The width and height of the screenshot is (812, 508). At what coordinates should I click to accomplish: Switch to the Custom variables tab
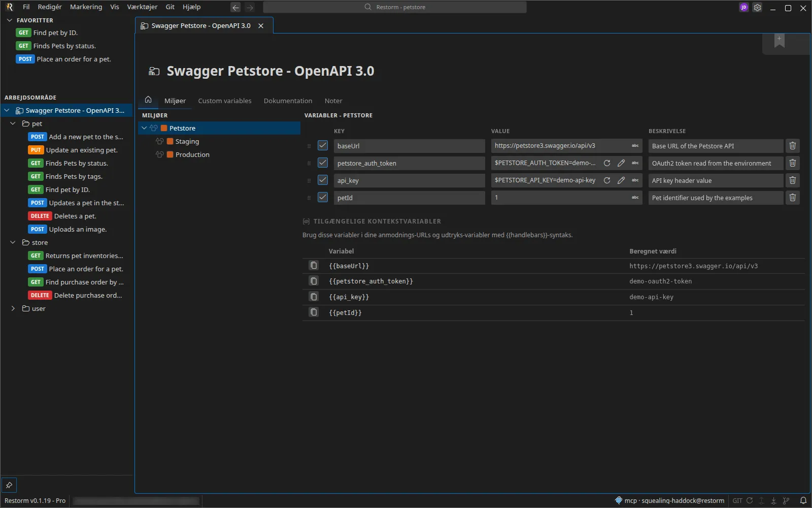click(x=225, y=101)
